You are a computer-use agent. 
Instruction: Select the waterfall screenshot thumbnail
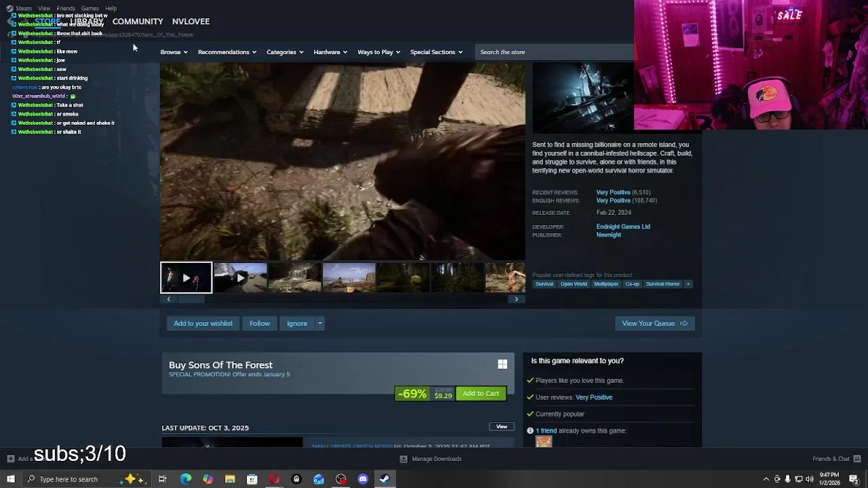(x=294, y=278)
